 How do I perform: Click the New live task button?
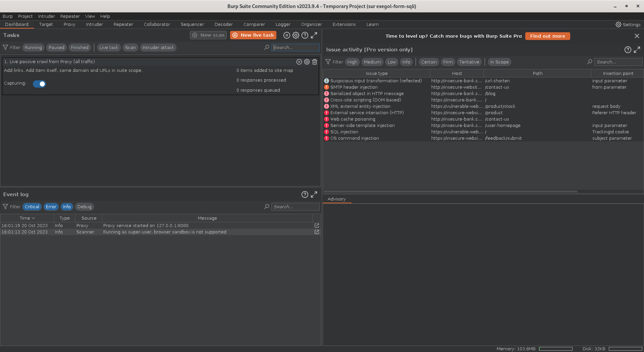tap(253, 35)
